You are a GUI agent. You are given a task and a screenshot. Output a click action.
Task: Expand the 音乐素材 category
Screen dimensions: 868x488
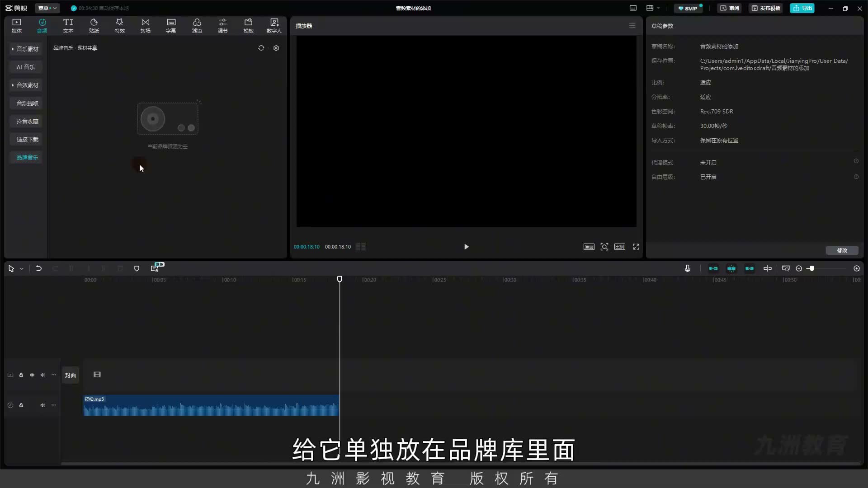(26, 49)
